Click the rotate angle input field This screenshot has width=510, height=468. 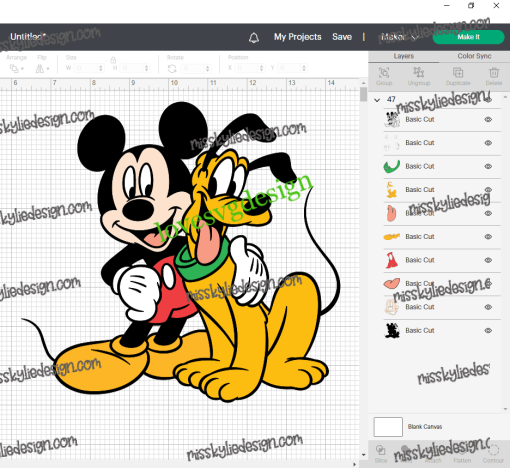(193, 69)
